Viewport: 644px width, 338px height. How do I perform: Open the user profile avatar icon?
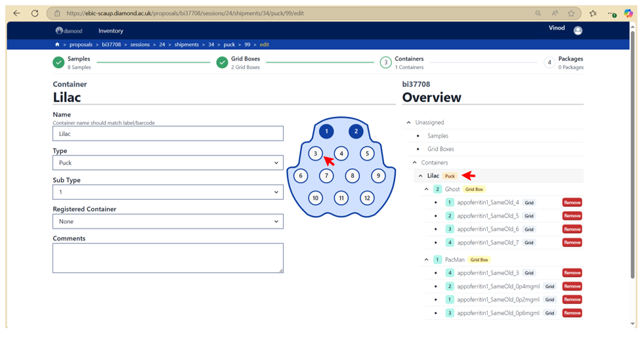coord(578,30)
